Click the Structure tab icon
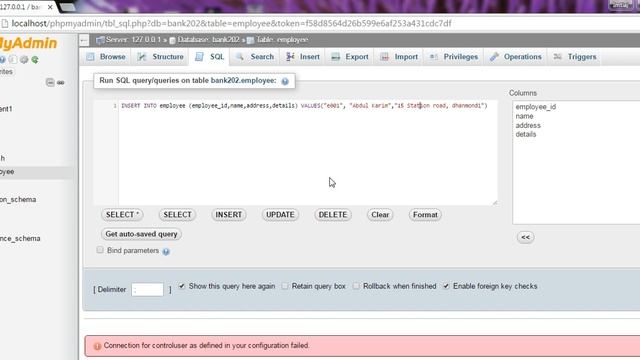The width and height of the screenshot is (640, 360). tap(142, 57)
